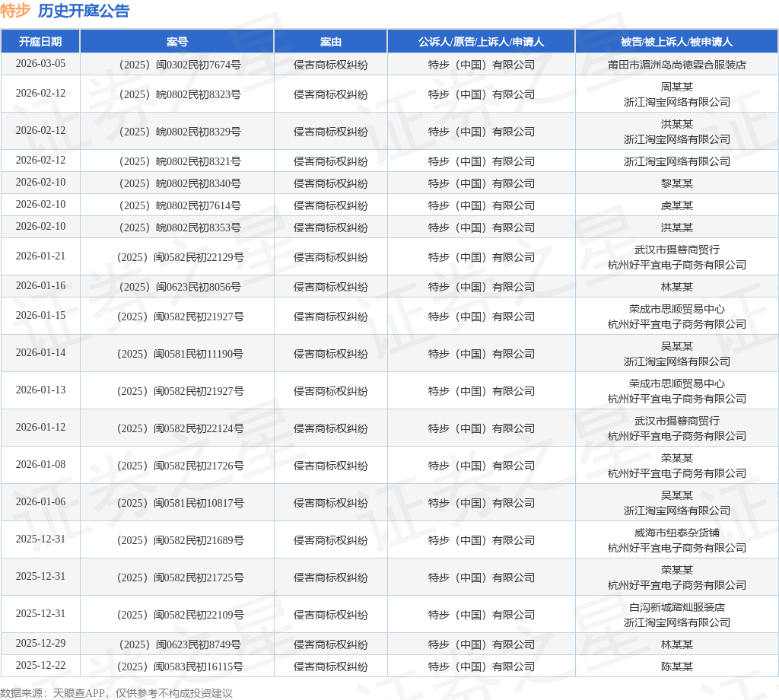
Task: Click the 案号 column header
Action: point(176,42)
